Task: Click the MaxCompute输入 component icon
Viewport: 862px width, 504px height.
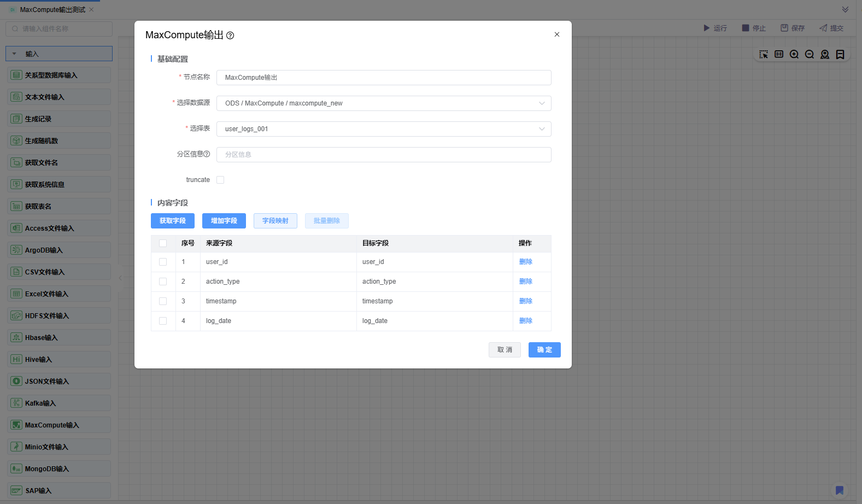Action: [x=16, y=425]
